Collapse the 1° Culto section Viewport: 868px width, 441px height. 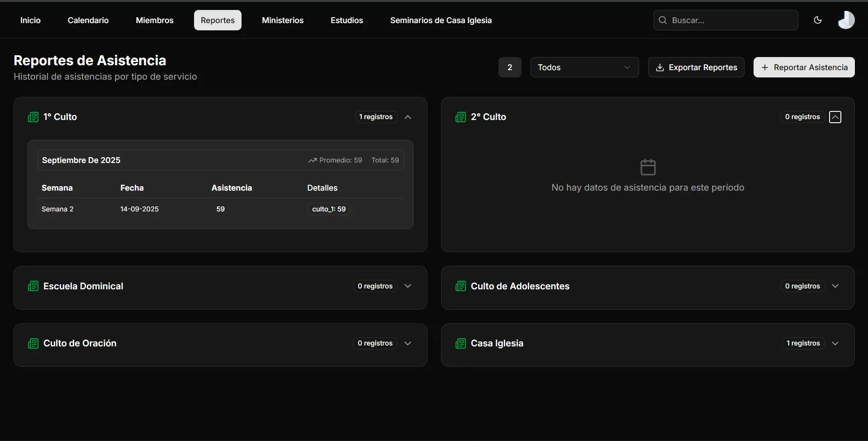tap(408, 117)
